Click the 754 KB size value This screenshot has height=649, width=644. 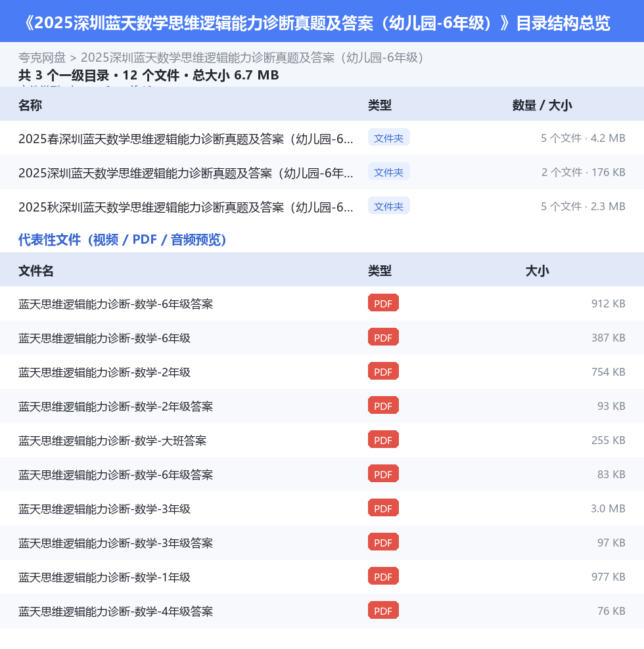click(x=609, y=372)
